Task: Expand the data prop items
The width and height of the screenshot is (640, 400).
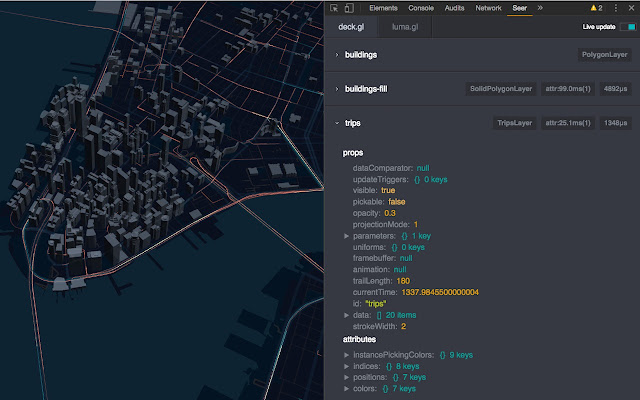Action: [x=347, y=315]
